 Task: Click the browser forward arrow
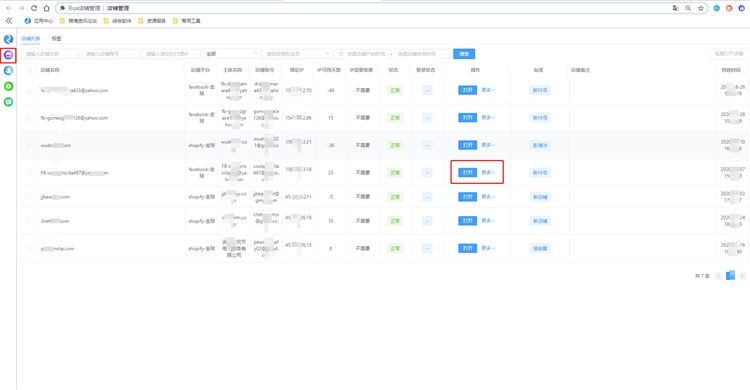coord(21,8)
